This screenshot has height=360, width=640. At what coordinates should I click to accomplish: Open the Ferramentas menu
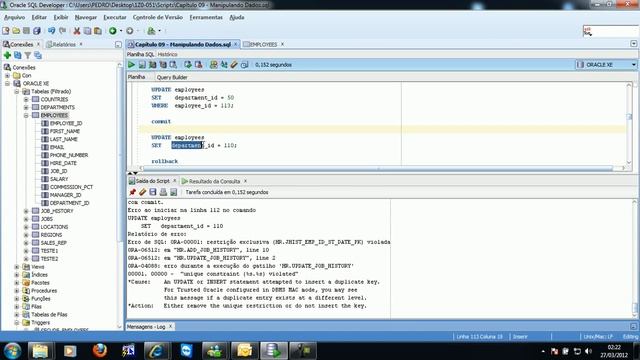tap(206, 18)
